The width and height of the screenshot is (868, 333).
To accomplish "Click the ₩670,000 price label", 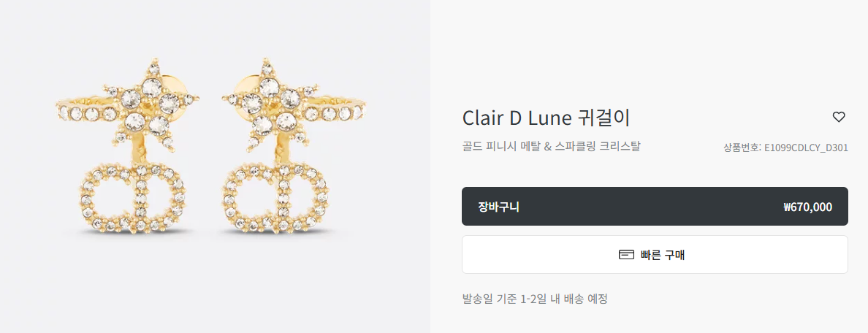I will (807, 207).
